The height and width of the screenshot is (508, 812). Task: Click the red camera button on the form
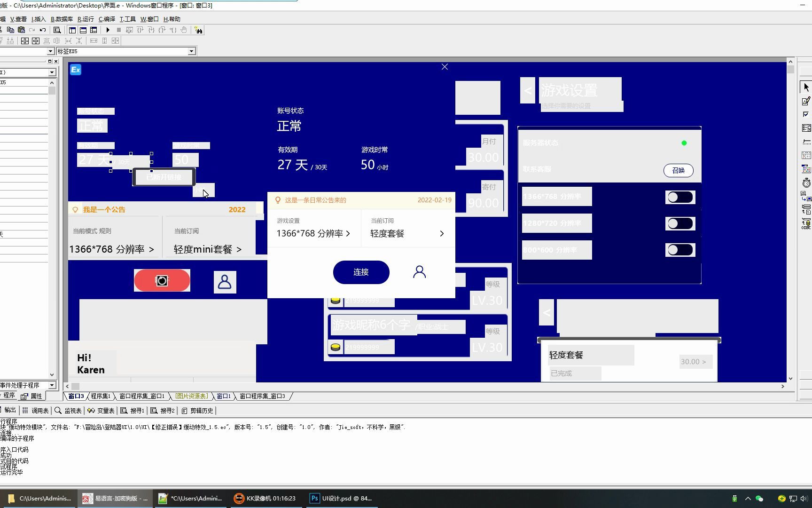[162, 280]
